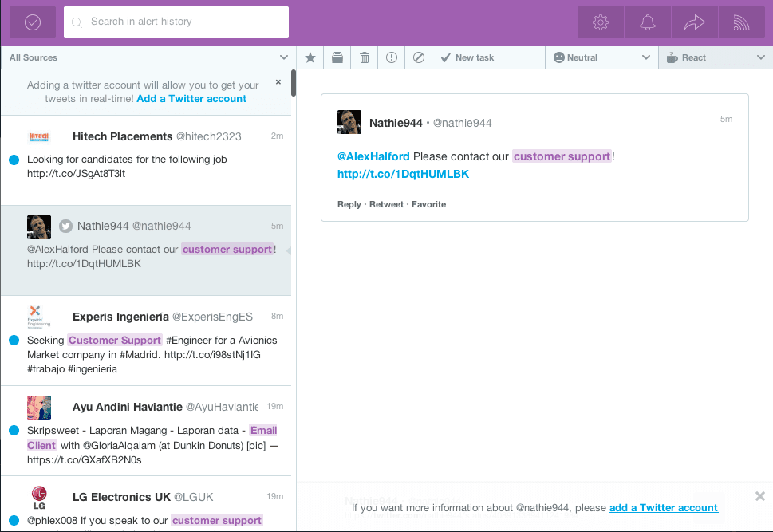Delete the mention with trash icon

365,57
